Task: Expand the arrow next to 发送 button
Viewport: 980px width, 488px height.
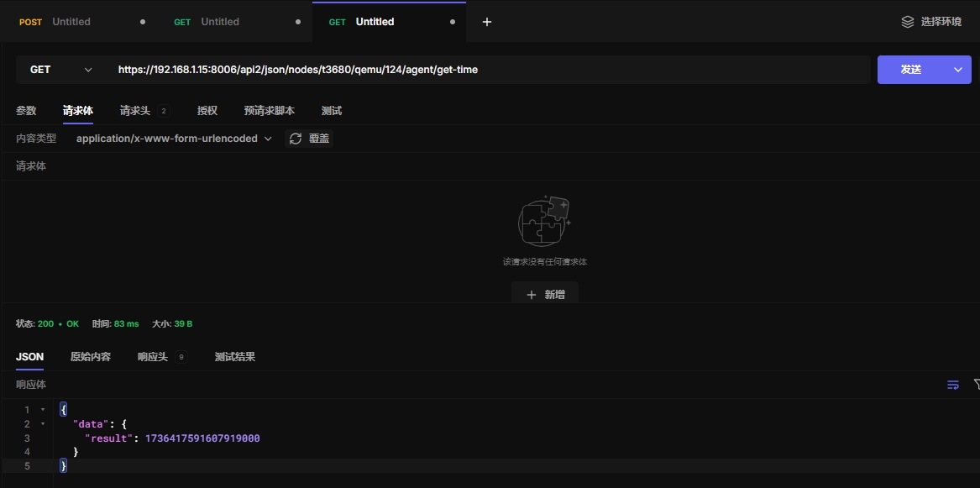Action: (957, 70)
